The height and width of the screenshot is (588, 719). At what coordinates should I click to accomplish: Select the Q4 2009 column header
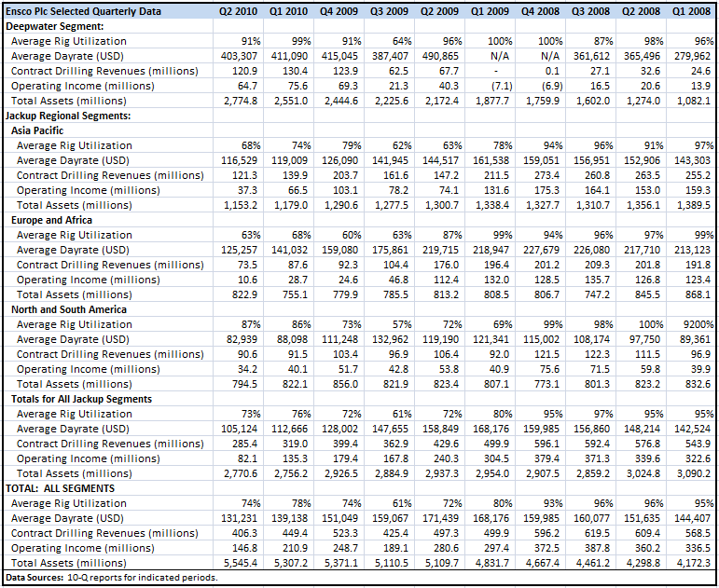[x=339, y=11]
